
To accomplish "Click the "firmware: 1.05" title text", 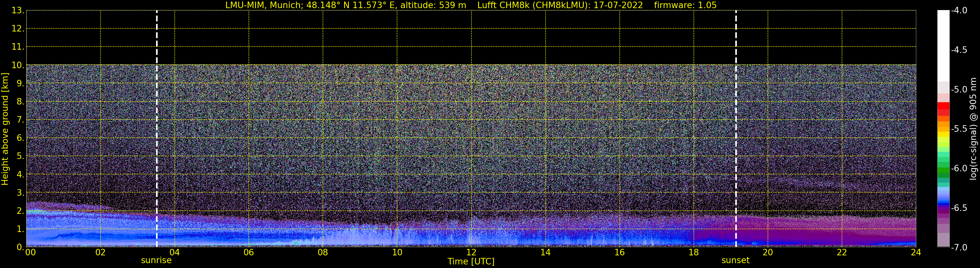I will click(x=685, y=5).
